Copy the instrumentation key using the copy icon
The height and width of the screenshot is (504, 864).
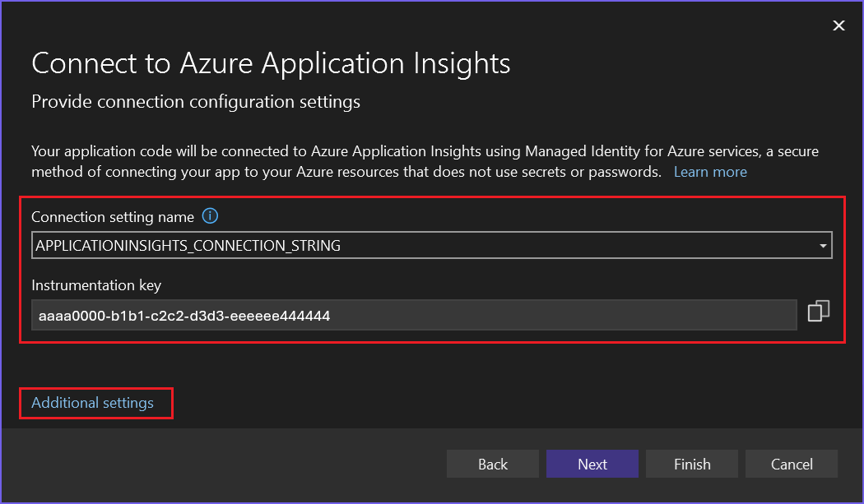pyautogui.click(x=819, y=311)
